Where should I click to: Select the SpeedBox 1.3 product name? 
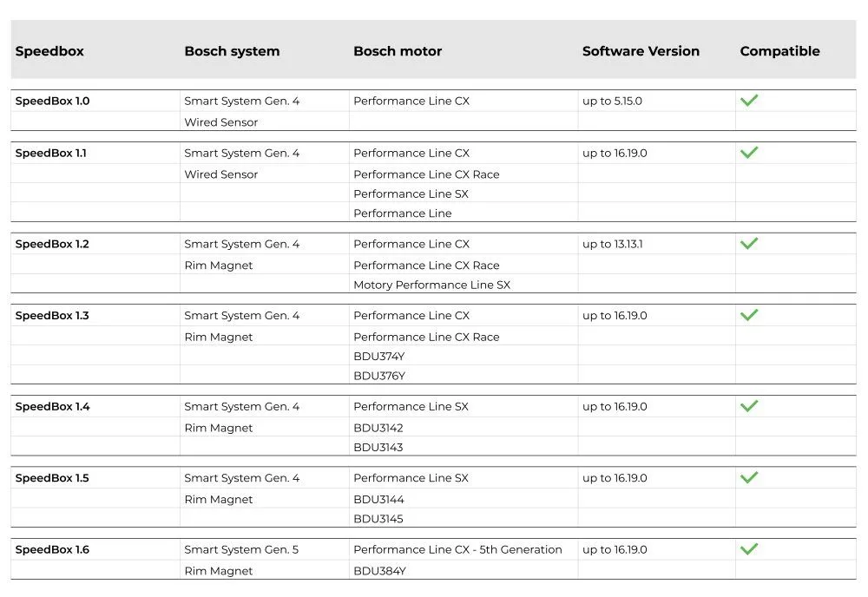[x=52, y=316]
